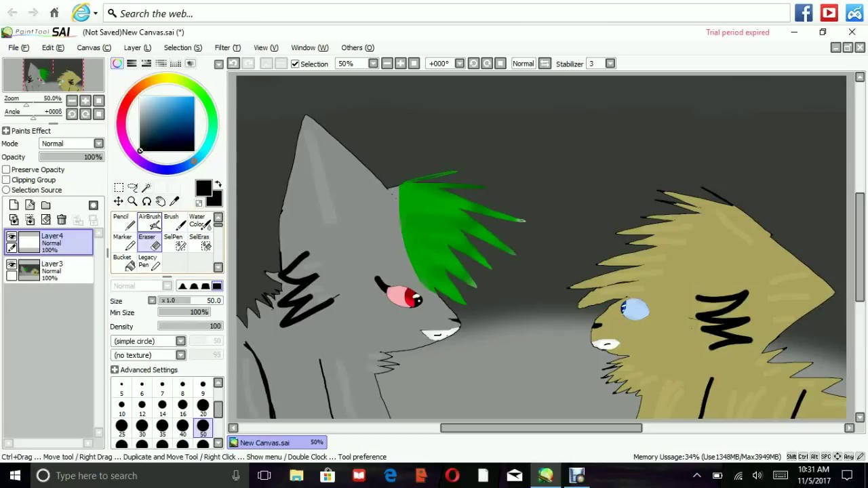Click the delete layer trash icon

62,220
